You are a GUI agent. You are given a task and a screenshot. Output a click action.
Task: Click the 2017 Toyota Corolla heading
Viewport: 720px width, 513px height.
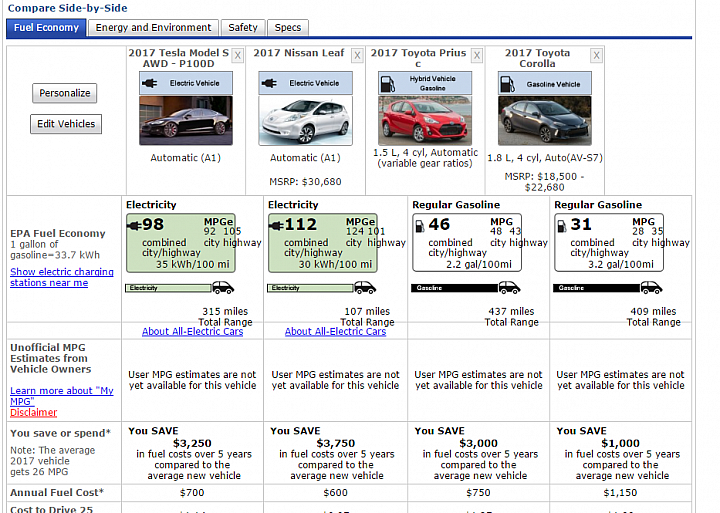[537, 58]
